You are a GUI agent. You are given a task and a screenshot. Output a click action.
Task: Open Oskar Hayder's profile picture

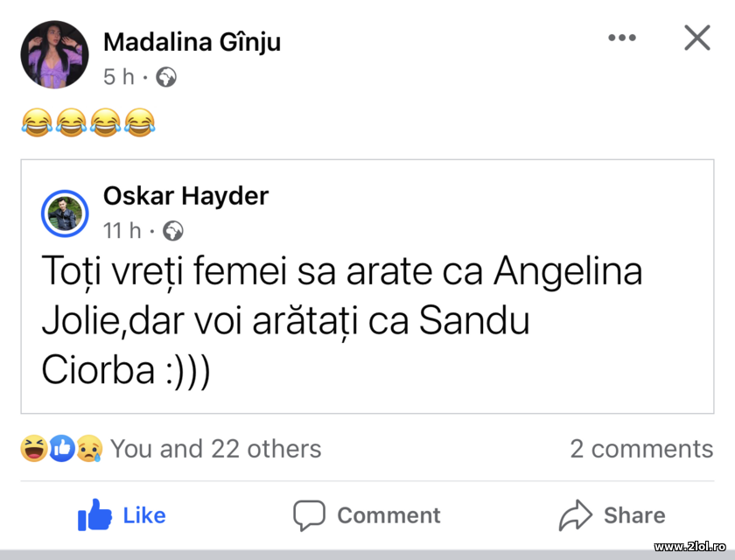[x=65, y=213]
